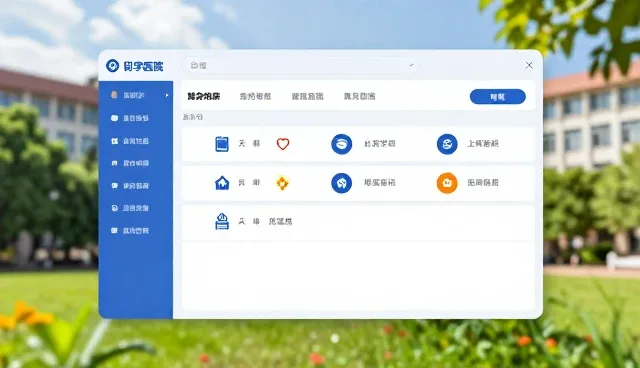Click the sixth sidebar item's rounded icon
The height and width of the screenshot is (368, 640).
click(x=114, y=208)
